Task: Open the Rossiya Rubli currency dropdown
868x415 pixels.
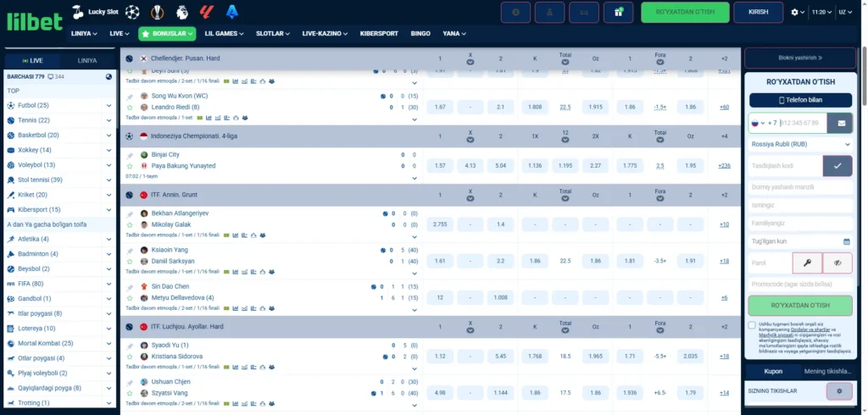Action: [x=800, y=145]
